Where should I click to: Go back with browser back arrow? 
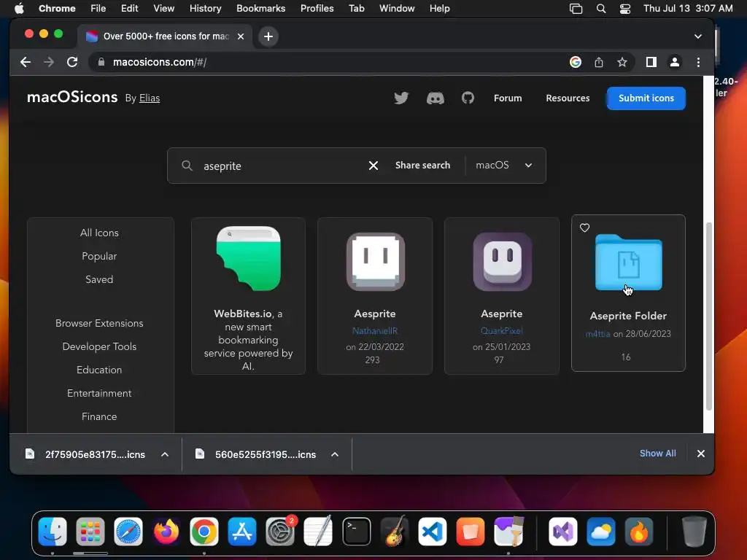pos(26,62)
